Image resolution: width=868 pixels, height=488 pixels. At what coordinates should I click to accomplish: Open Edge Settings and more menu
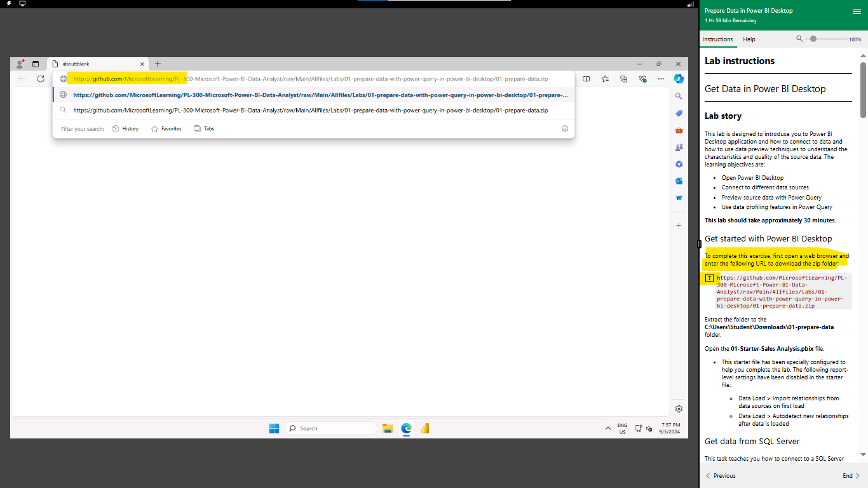(x=661, y=79)
